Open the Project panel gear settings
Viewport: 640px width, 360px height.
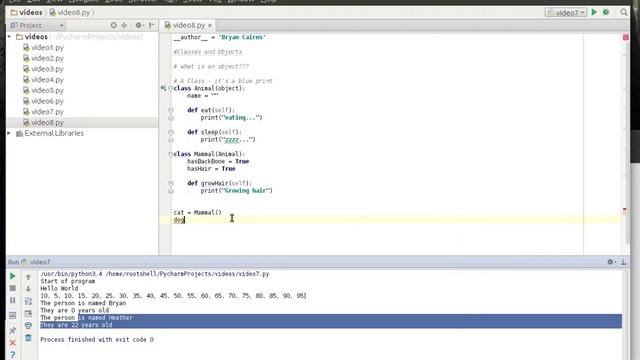coord(139,25)
